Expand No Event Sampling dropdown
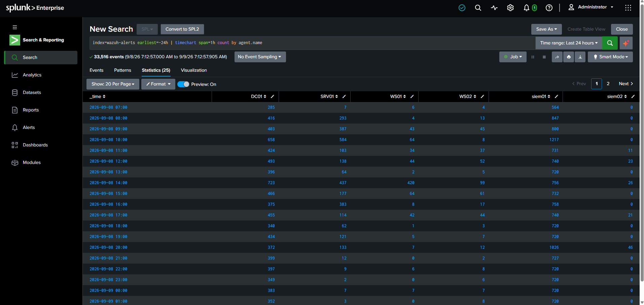Image resolution: width=644 pixels, height=305 pixels. pyautogui.click(x=260, y=57)
